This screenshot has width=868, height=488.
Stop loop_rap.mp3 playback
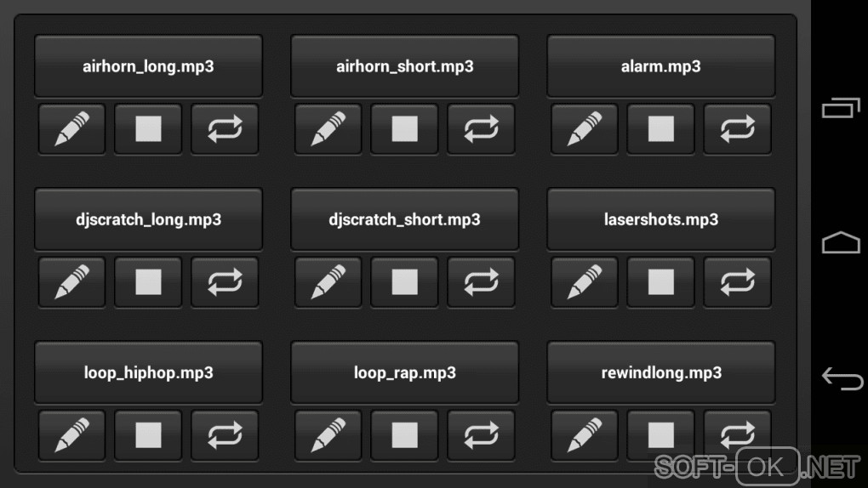(405, 435)
